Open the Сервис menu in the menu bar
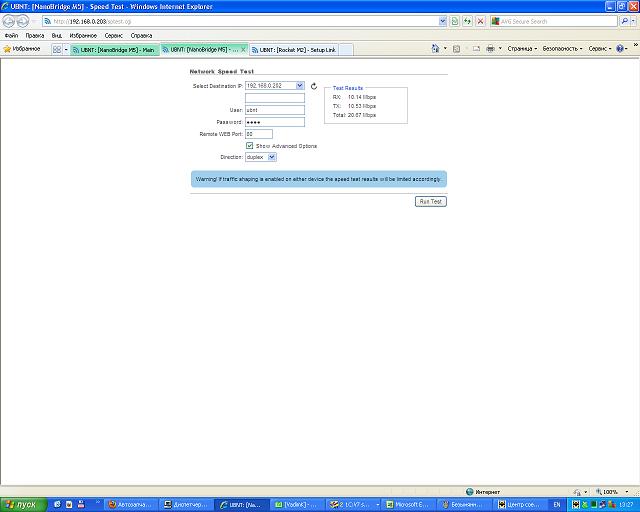The width and height of the screenshot is (640, 512). (113, 36)
